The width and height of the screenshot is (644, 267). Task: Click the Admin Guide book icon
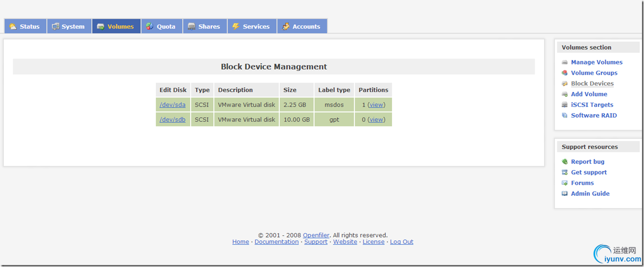coord(565,194)
